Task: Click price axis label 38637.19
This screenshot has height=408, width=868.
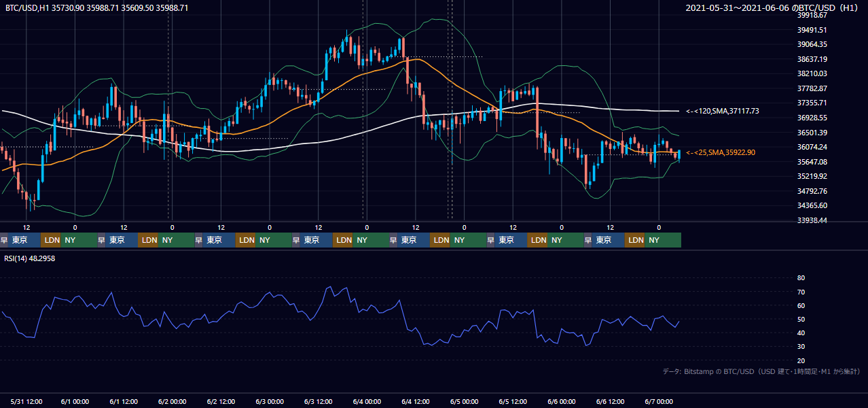Action: pyautogui.click(x=812, y=59)
